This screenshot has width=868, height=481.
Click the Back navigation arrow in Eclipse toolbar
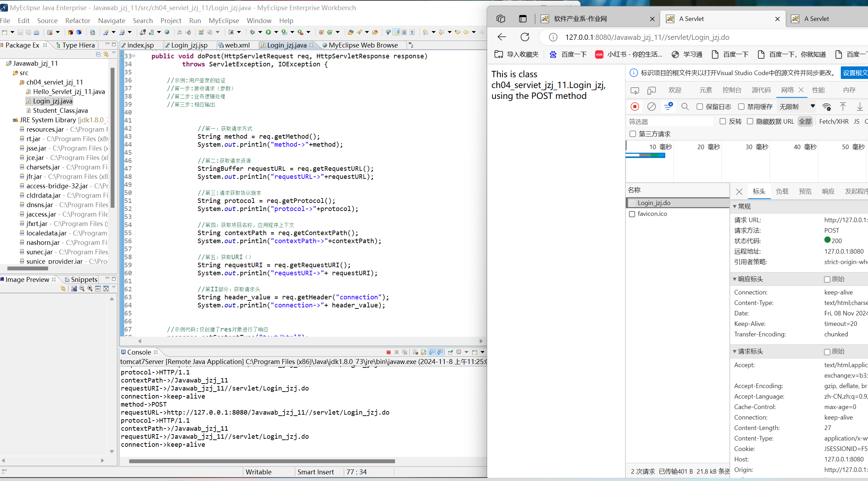466,32
